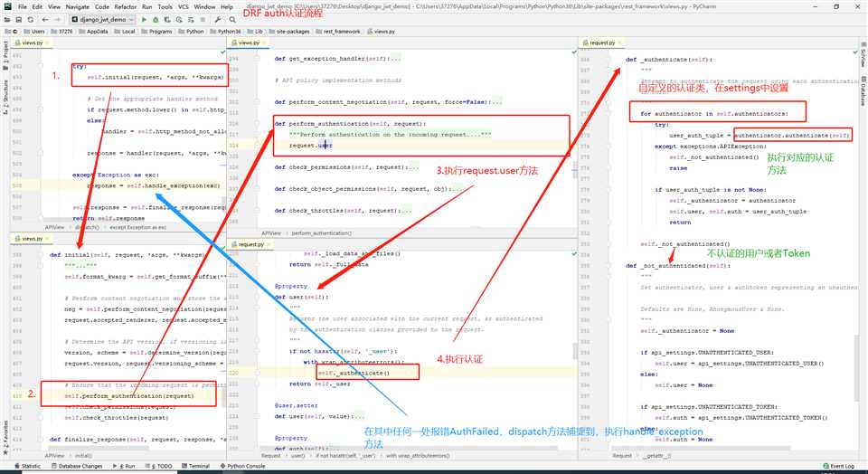
Task: Click the __getattr__() breadcrumb in request.py editor
Action: click(657, 456)
